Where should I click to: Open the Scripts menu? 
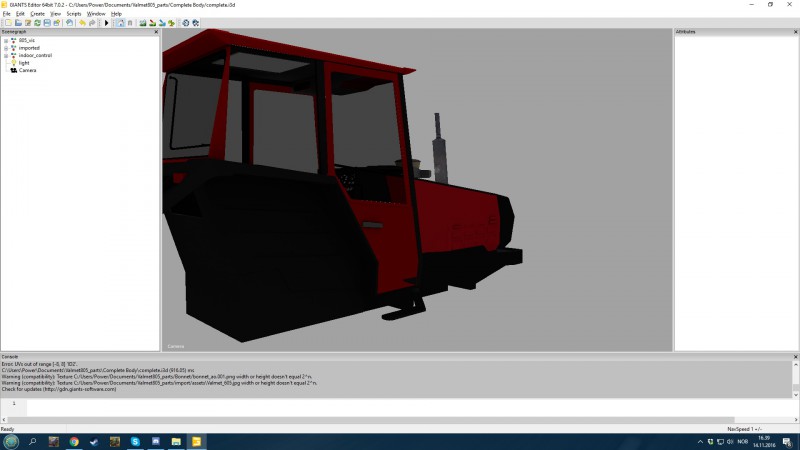click(x=74, y=14)
